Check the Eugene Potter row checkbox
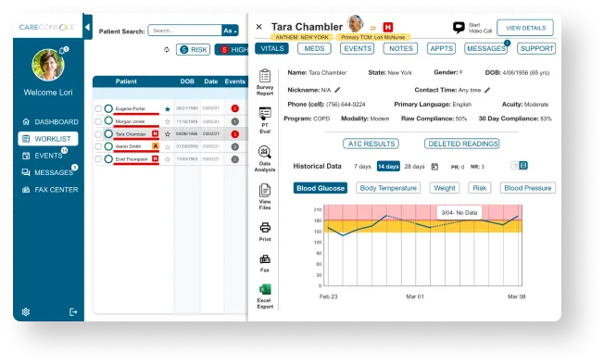This screenshot has width=604, height=364. [x=98, y=108]
